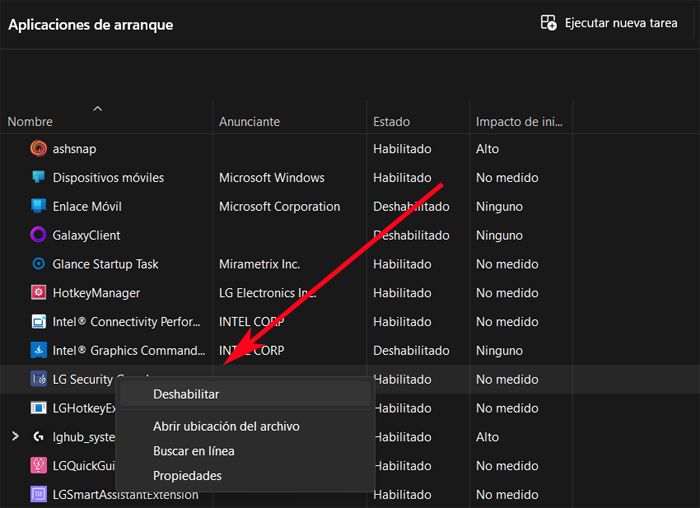Viewport: 700px width, 508px height.
Task: Click Deshabilitado status of Enlace Móvil
Action: tap(411, 206)
